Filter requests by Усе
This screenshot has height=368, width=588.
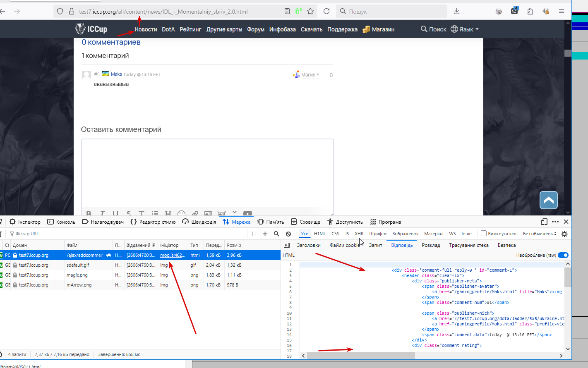tap(305, 234)
